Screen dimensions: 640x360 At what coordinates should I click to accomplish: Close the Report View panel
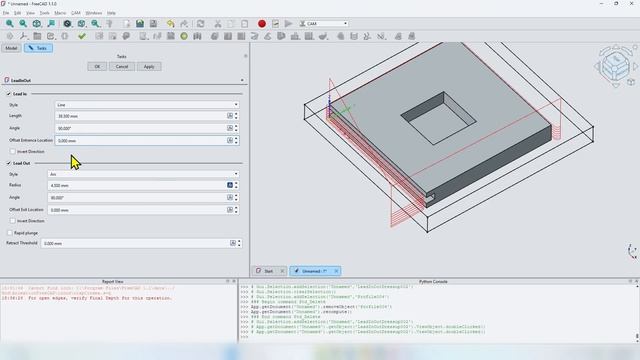[234, 281]
